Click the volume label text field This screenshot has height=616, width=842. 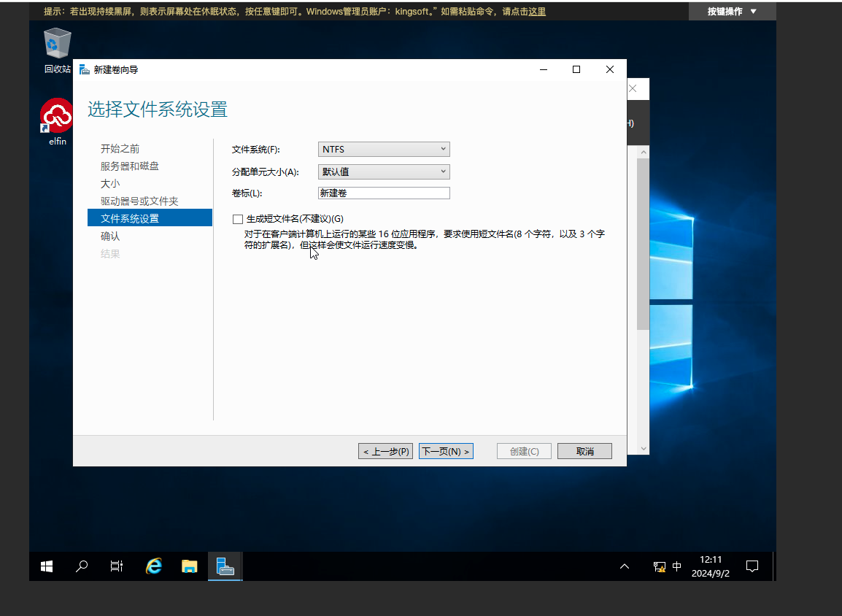coord(384,193)
